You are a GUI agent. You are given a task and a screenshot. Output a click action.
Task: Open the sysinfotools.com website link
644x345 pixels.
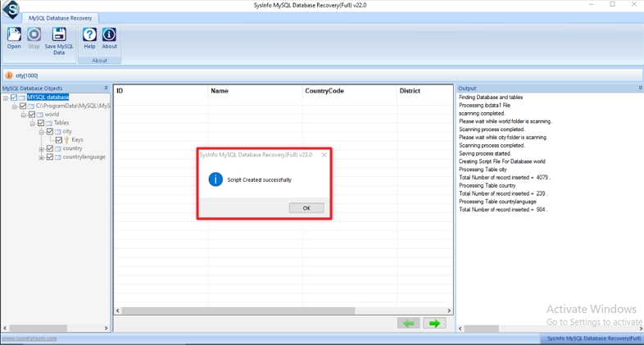coord(29,339)
